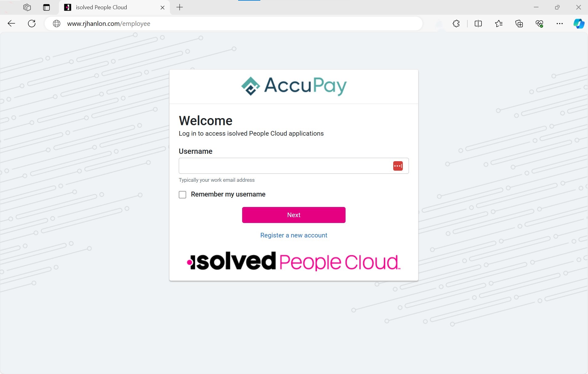
Task: Open a new tab with plus button
Action: (x=180, y=7)
